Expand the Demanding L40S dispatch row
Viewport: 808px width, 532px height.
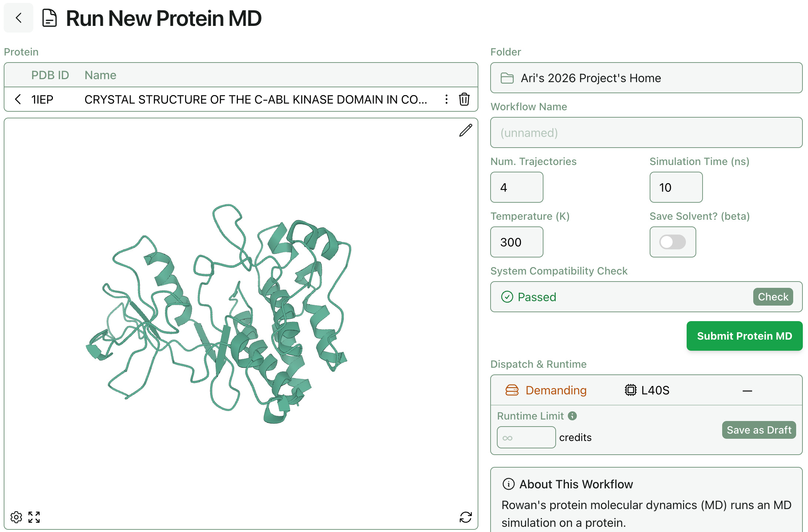[x=646, y=390]
